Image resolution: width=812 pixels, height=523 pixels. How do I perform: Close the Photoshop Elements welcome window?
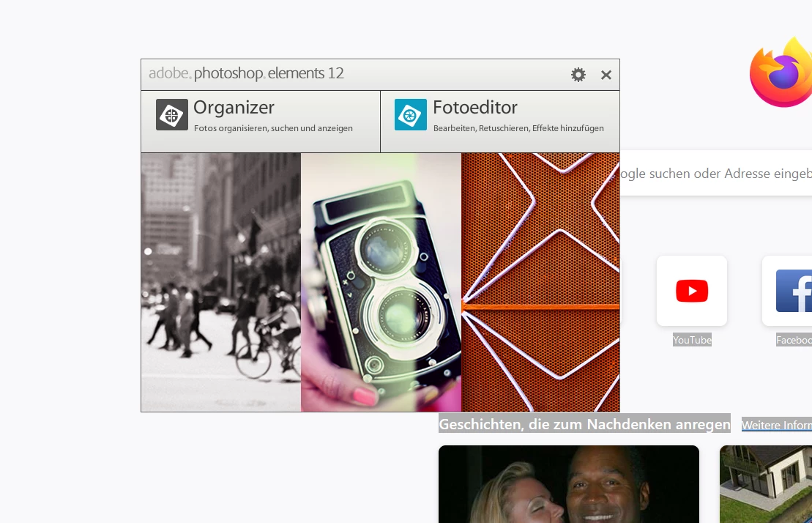[606, 75]
